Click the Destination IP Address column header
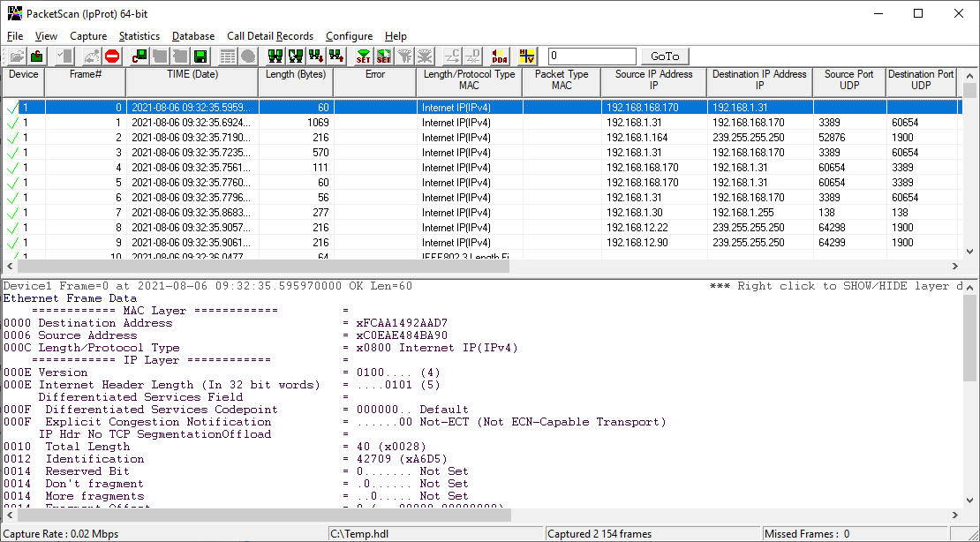This screenshot has width=980, height=542. coord(760,82)
